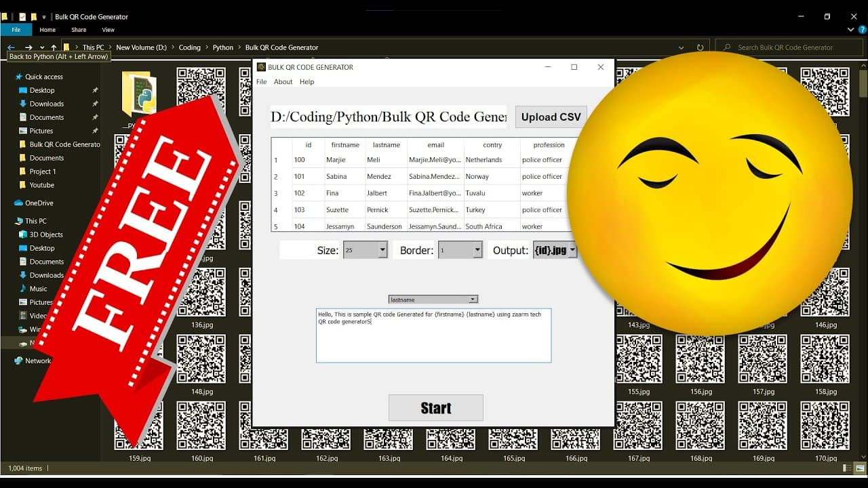Navigate to Coding in breadcrumb path
The width and height of the screenshot is (868, 488).
coord(189,47)
